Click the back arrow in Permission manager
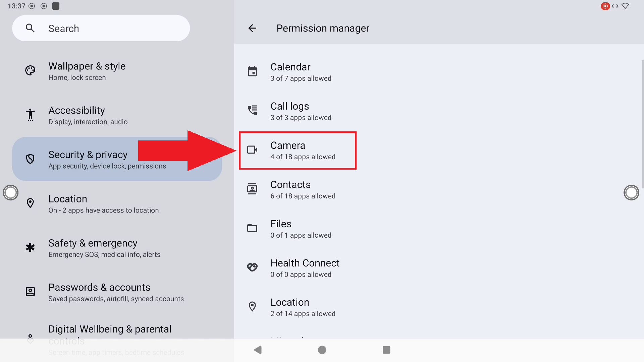The width and height of the screenshot is (644, 362). pyautogui.click(x=252, y=28)
